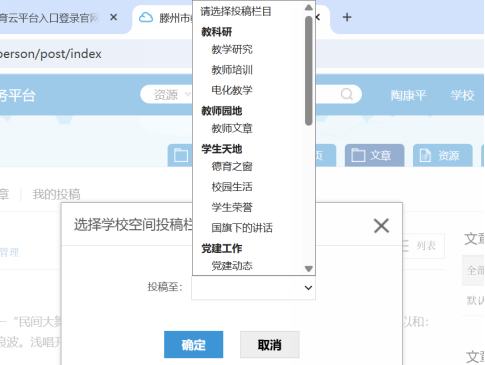Select 请选择投稿栏目 placeholder option
The image size is (485, 365).
click(x=236, y=11)
